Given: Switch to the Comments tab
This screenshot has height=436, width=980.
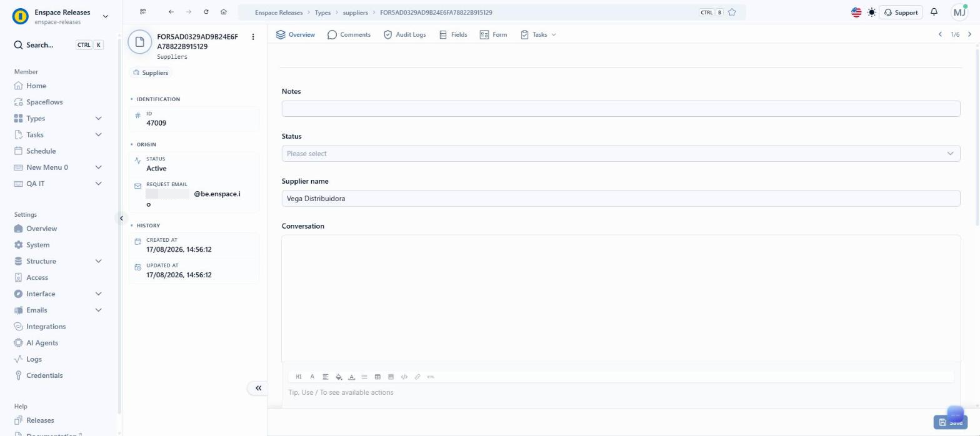Looking at the screenshot, I should coord(349,34).
